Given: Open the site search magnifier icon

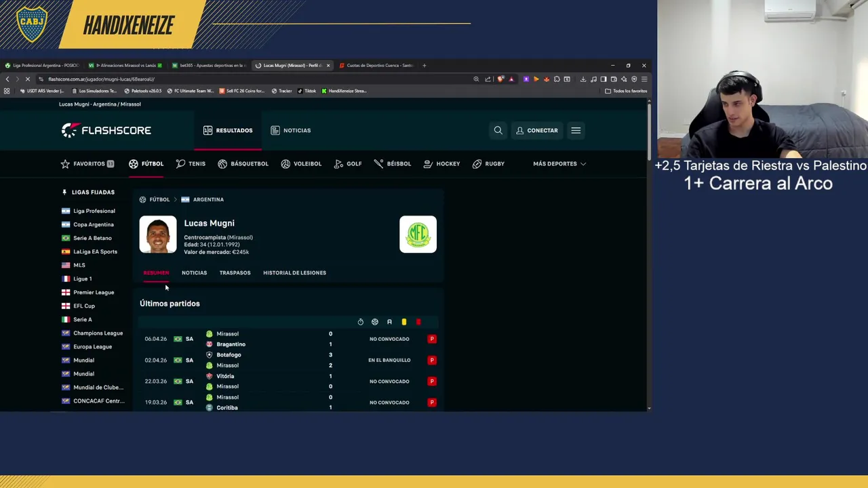Looking at the screenshot, I should click(x=498, y=130).
